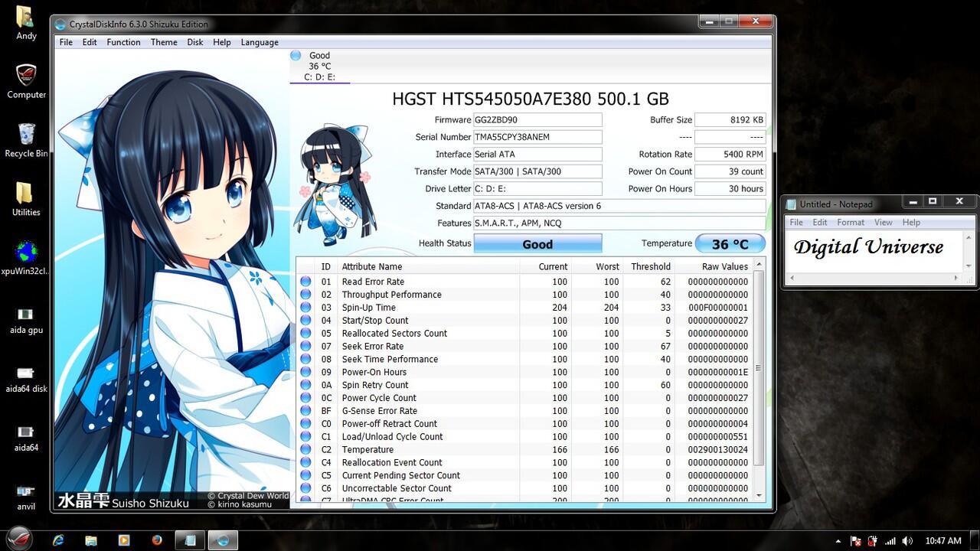The image size is (980, 551).
Task: Click the 36 °C temperature button
Action: point(730,244)
